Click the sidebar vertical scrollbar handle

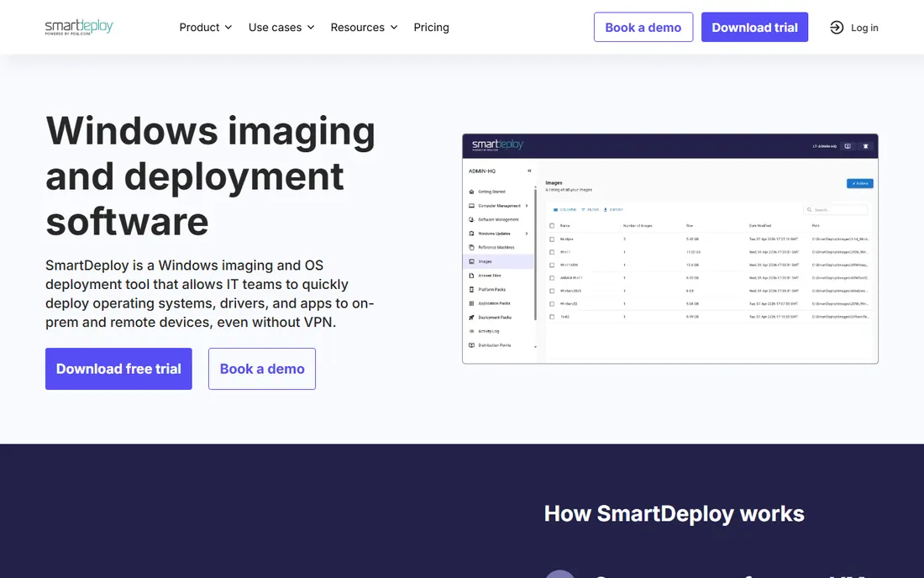pos(535,254)
